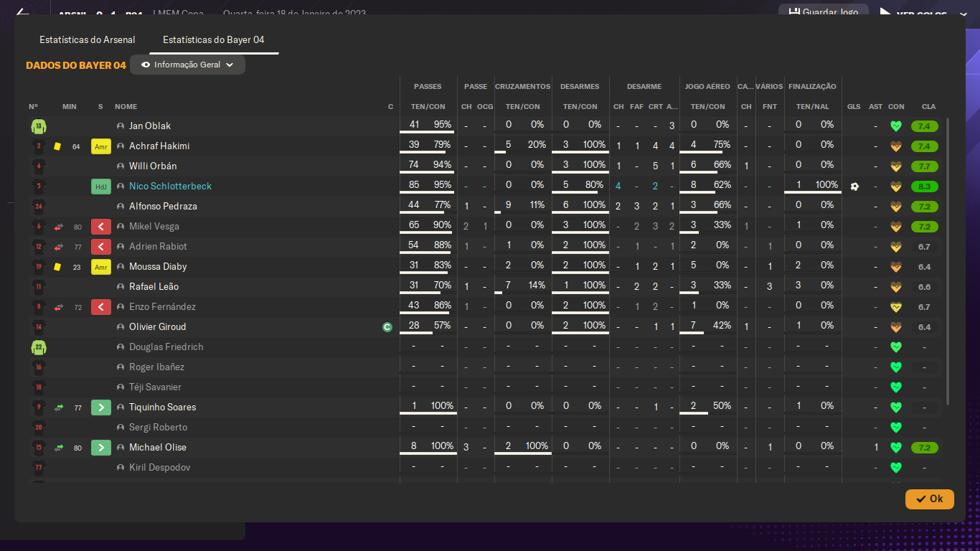
Task: Sort by TEN/NAL under FINALIZAÇÃO
Action: click(x=813, y=107)
